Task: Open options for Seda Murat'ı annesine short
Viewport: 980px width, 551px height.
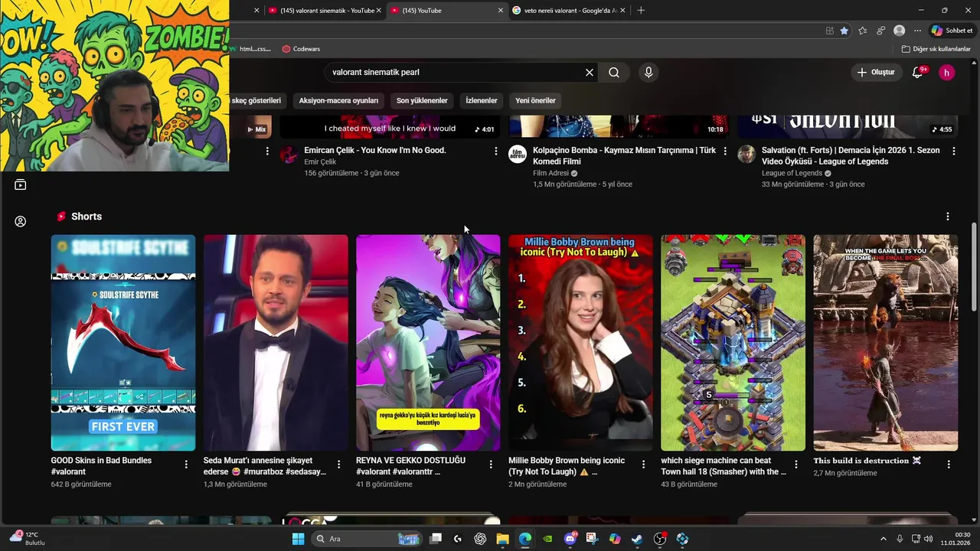Action: (x=339, y=464)
